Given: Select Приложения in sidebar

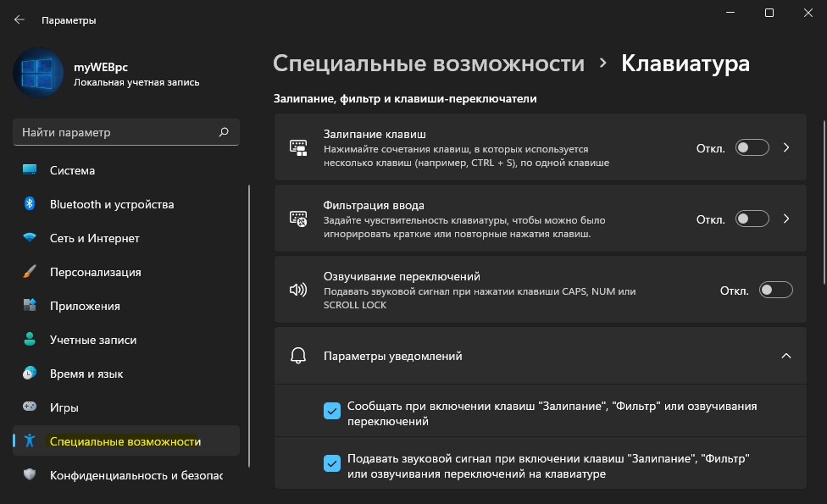Looking at the screenshot, I should (126, 306).
